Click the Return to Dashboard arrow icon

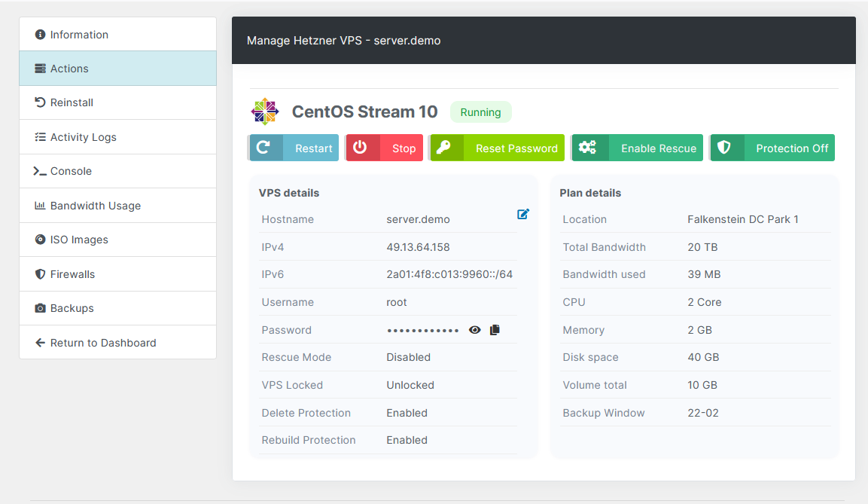pyautogui.click(x=40, y=343)
